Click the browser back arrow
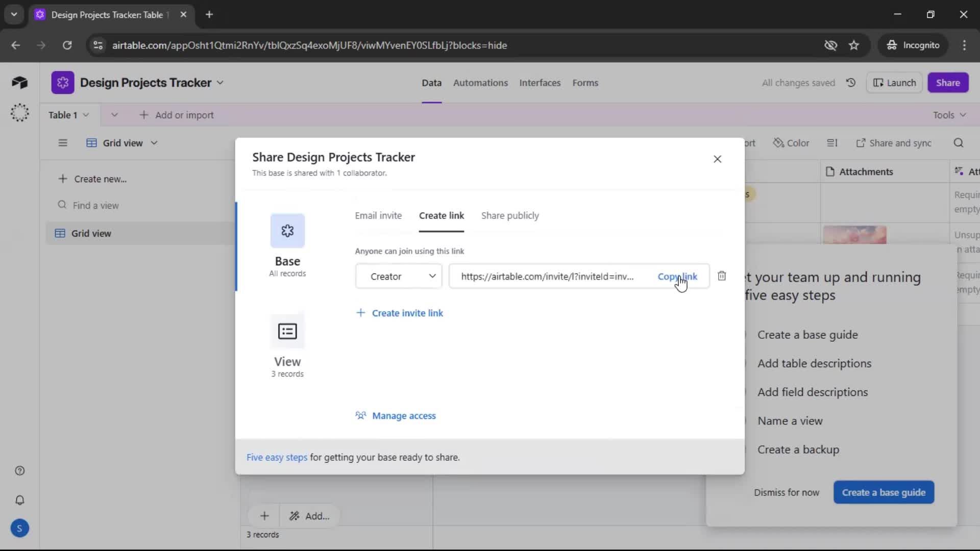 [16, 45]
